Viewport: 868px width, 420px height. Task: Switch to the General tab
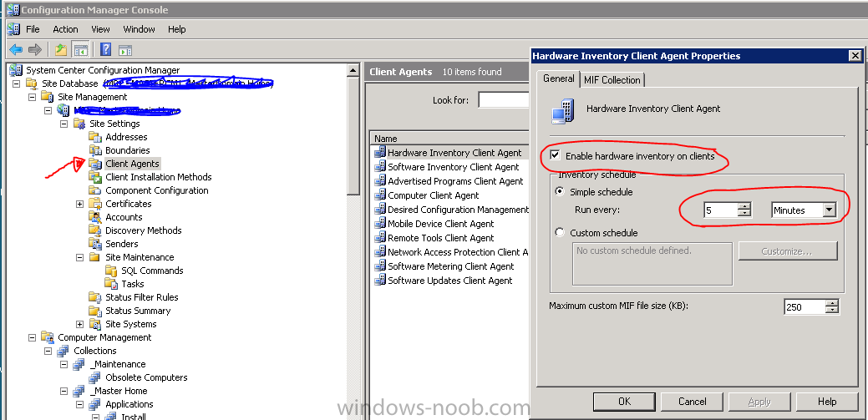click(x=559, y=78)
